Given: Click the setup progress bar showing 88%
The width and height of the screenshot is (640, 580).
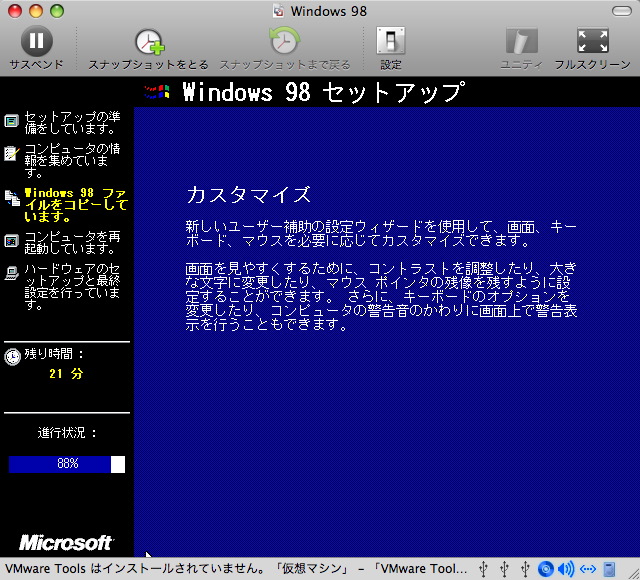Looking at the screenshot, I should pyautogui.click(x=67, y=464).
